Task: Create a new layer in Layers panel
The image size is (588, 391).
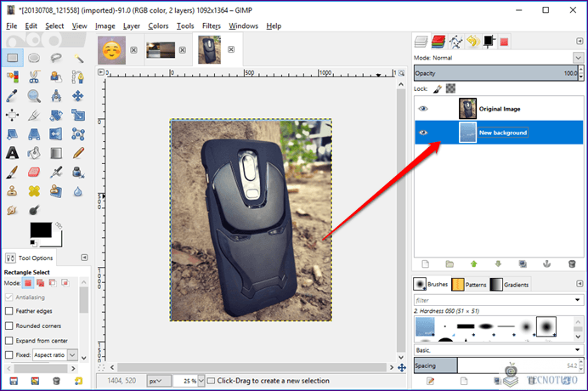Action: [x=425, y=264]
